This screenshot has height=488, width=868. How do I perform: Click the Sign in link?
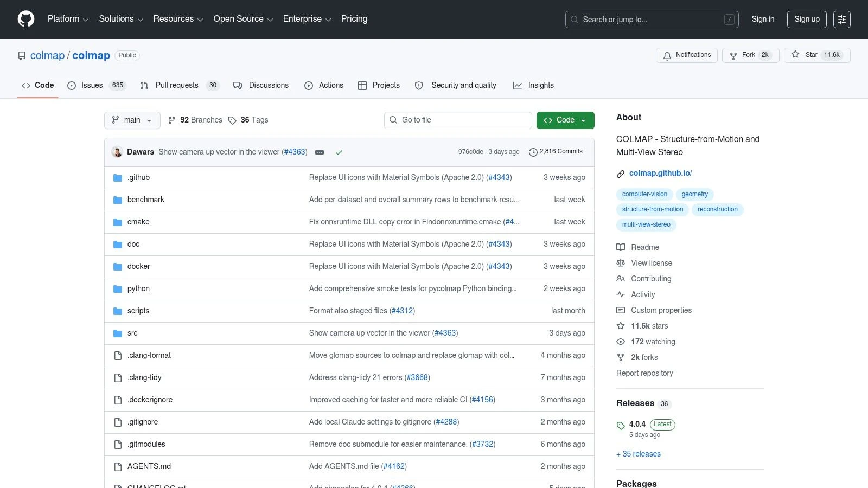click(763, 19)
